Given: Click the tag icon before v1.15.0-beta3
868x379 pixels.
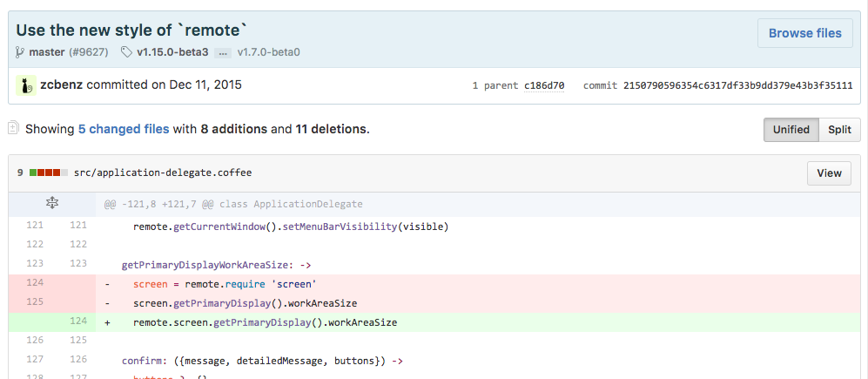Looking at the screenshot, I should point(127,52).
